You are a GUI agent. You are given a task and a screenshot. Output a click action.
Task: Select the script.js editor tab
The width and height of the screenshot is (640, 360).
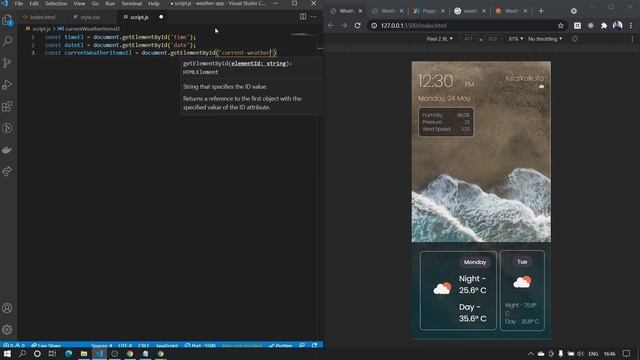pos(138,17)
